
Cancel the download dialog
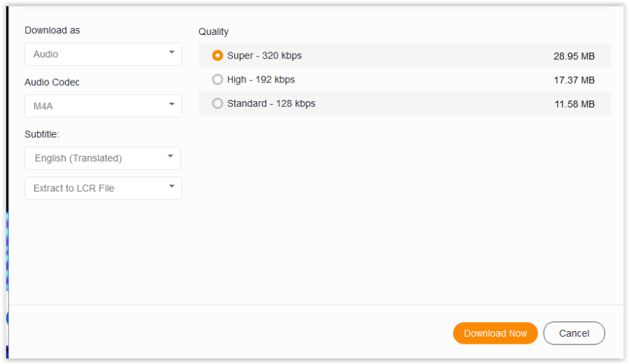coord(574,333)
